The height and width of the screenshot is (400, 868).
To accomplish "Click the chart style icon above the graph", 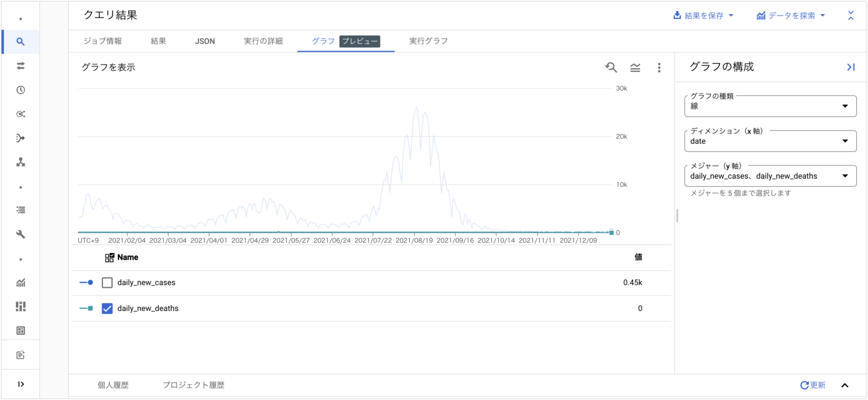I will pyautogui.click(x=635, y=67).
